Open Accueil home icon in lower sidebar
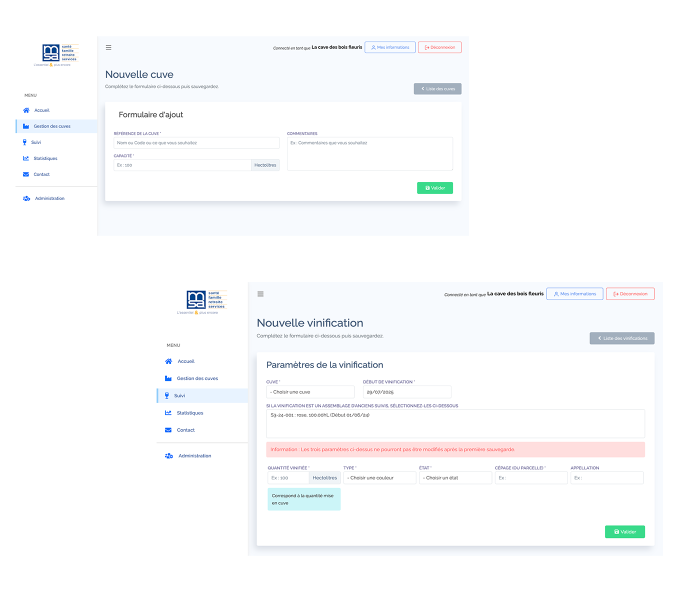 click(x=168, y=361)
